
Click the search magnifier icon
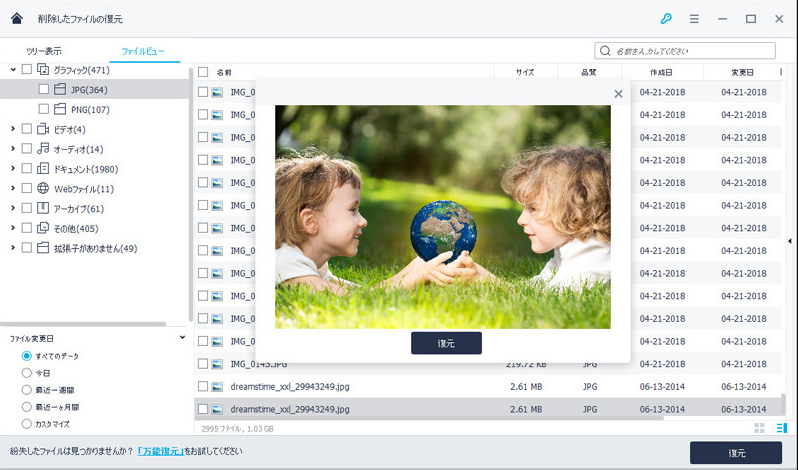point(606,50)
